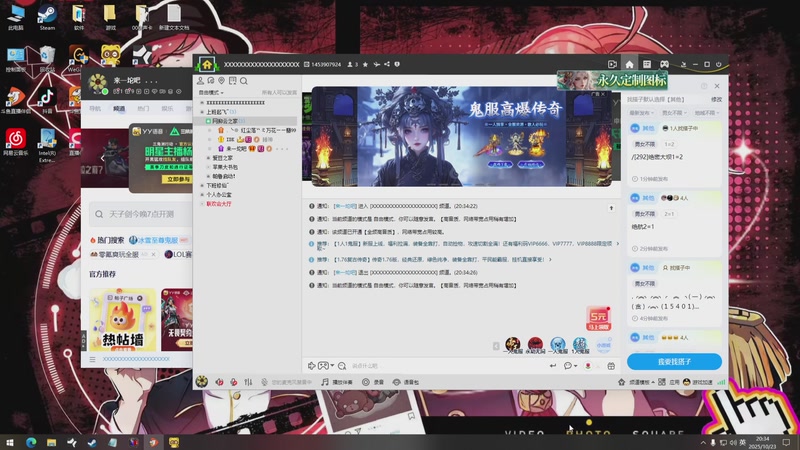Click the gift box icon in chat bar
The width and height of the screenshot is (800, 450).
[x=611, y=366]
